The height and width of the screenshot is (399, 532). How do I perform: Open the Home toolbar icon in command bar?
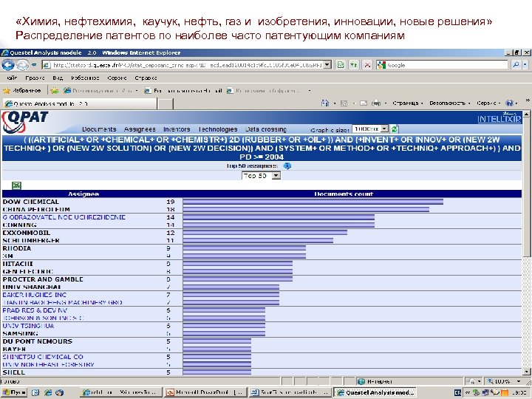(x=324, y=103)
